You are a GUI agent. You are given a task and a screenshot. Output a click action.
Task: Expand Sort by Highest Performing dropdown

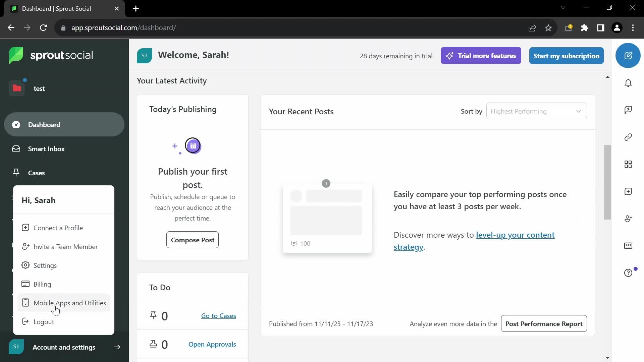(x=536, y=111)
